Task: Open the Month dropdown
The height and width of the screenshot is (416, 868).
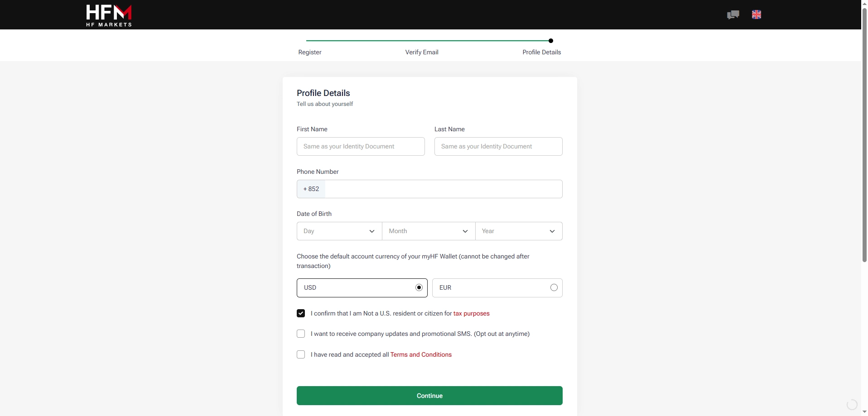Action: [x=428, y=231]
